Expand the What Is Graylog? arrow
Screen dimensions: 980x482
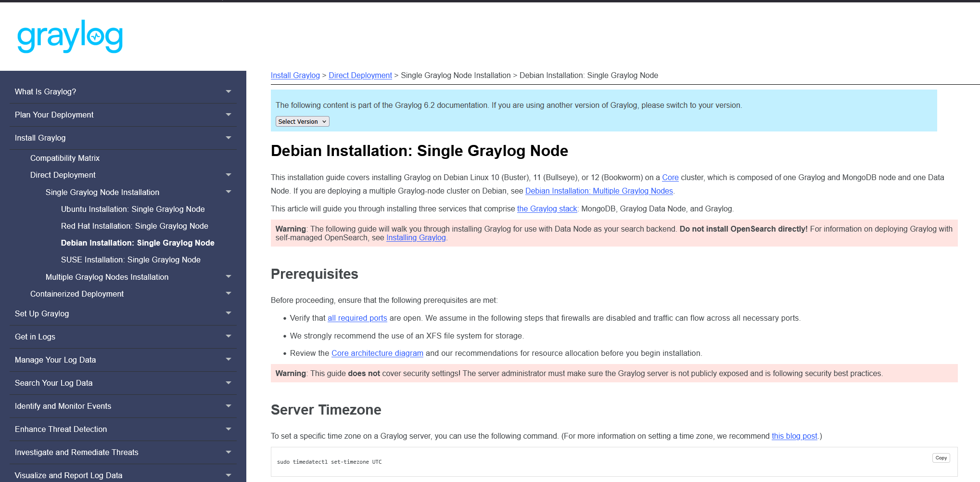click(x=229, y=91)
